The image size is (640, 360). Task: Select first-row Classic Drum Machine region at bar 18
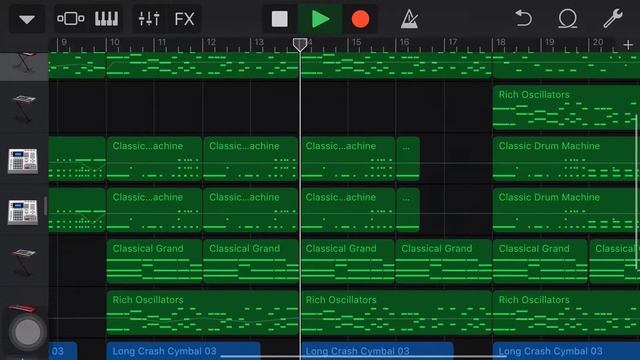pyautogui.click(x=566, y=159)
